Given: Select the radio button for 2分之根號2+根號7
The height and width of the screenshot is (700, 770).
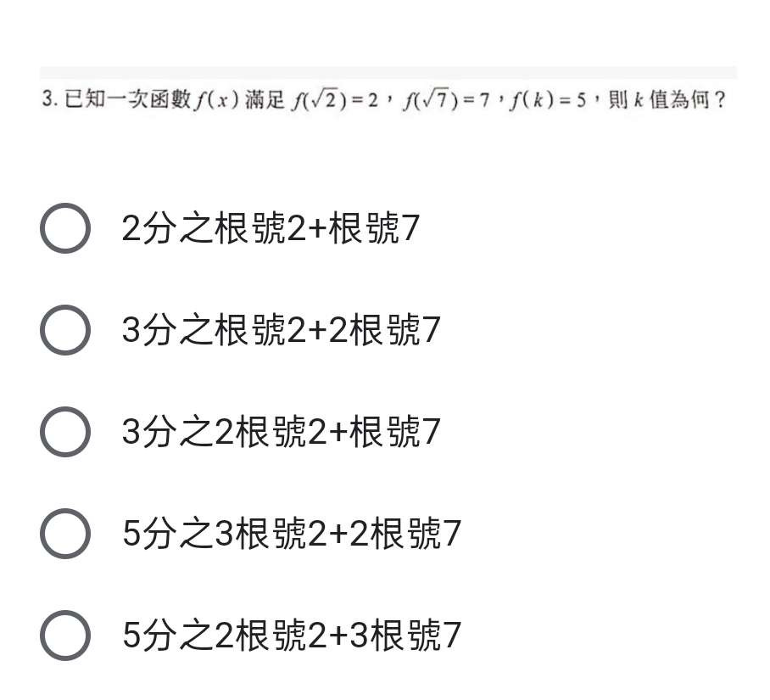Looking at the screenshot, I should tap(64, 228).
